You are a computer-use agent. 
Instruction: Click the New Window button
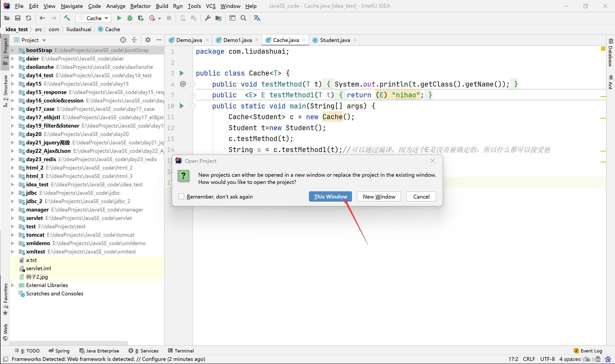[x=379, y=196]
